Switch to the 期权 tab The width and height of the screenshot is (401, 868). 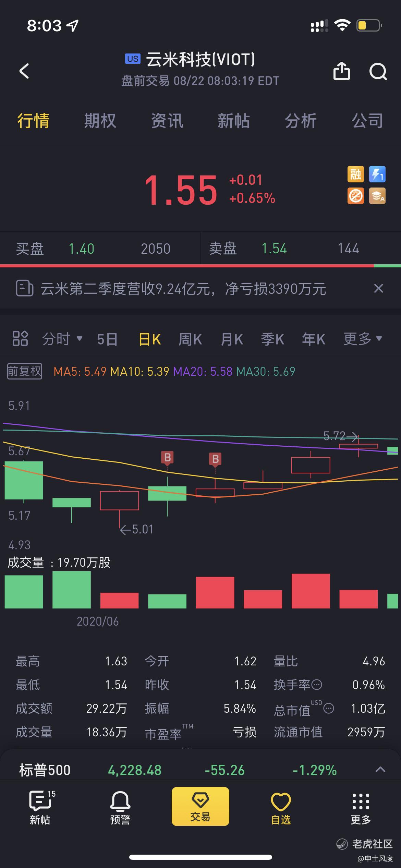(100, 121)
